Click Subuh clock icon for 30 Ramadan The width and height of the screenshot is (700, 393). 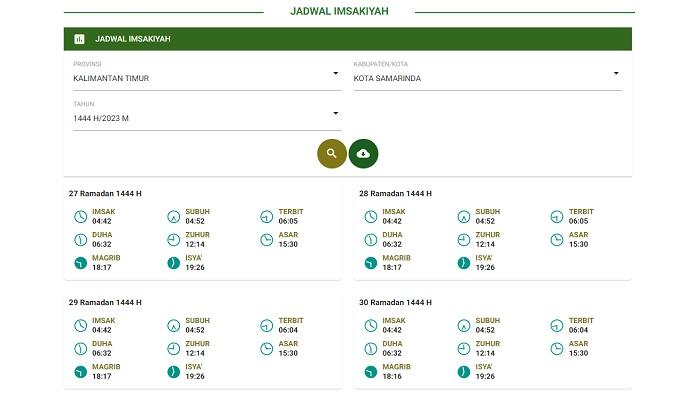click(464, 326)
